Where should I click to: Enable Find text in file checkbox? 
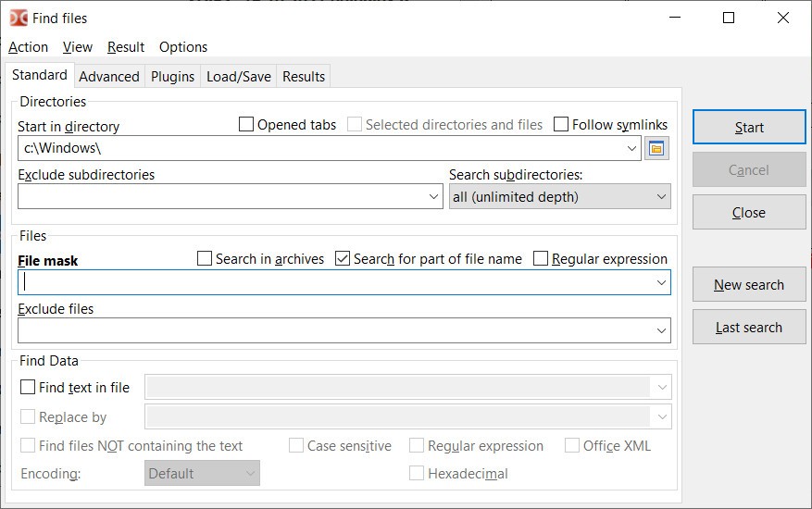click(28, 387)
